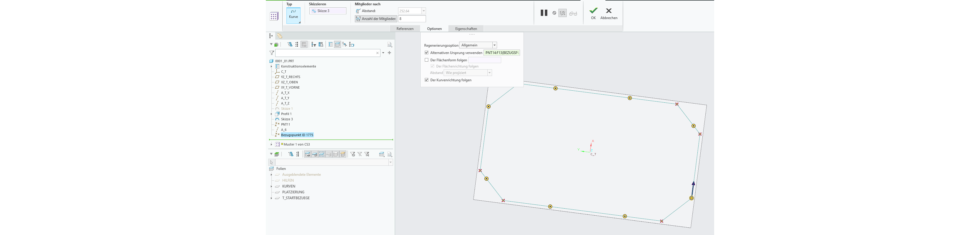Image resolution: width=980 pixels, height=235 pixels.
Task: Click the Anzahl der Mitglieder input field
Action: click(412, 18)
